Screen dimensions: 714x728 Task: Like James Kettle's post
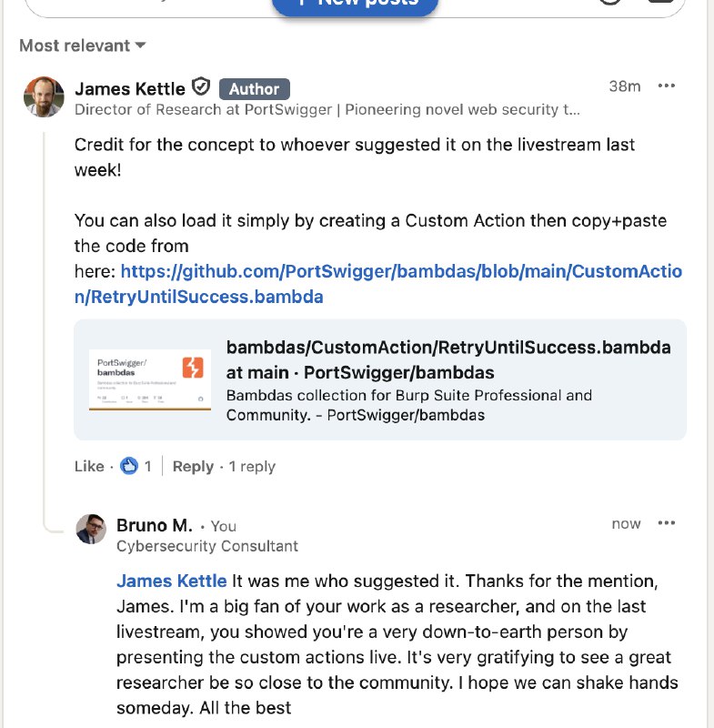pos(88,466)
